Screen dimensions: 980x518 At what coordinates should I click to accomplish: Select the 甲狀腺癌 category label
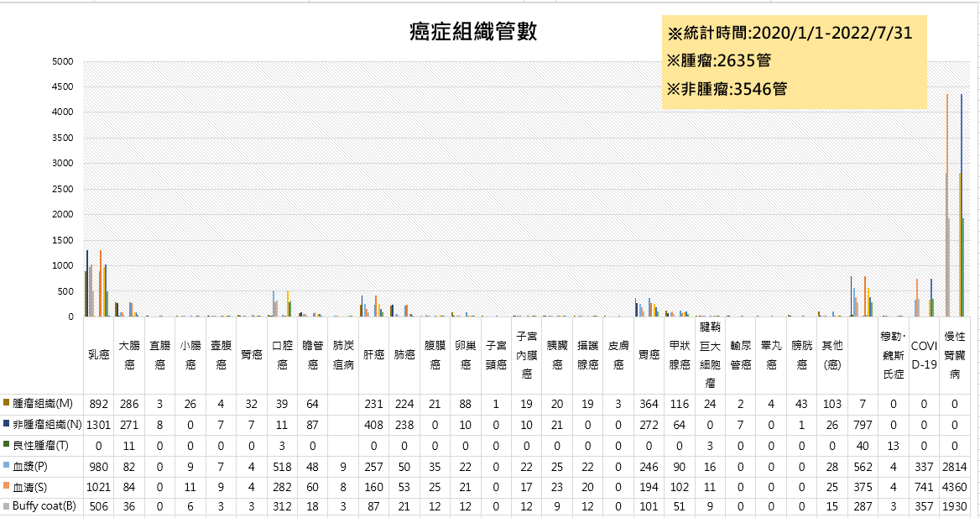point(680,355)
